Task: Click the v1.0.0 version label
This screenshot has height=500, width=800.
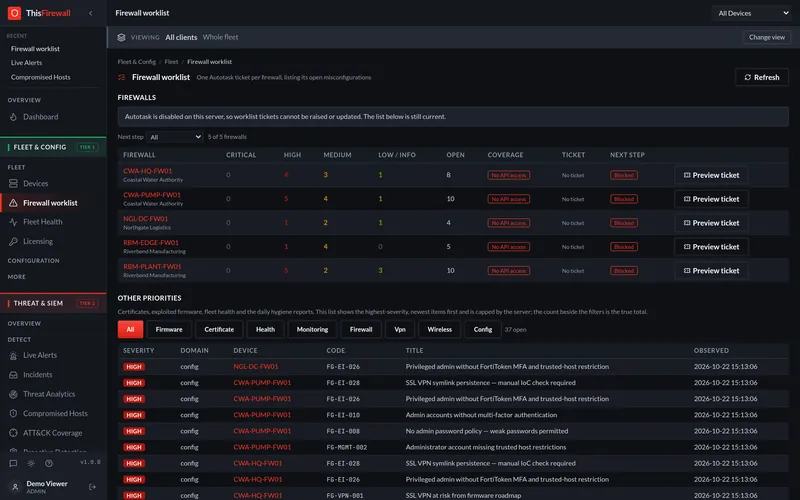Action: 90,462
